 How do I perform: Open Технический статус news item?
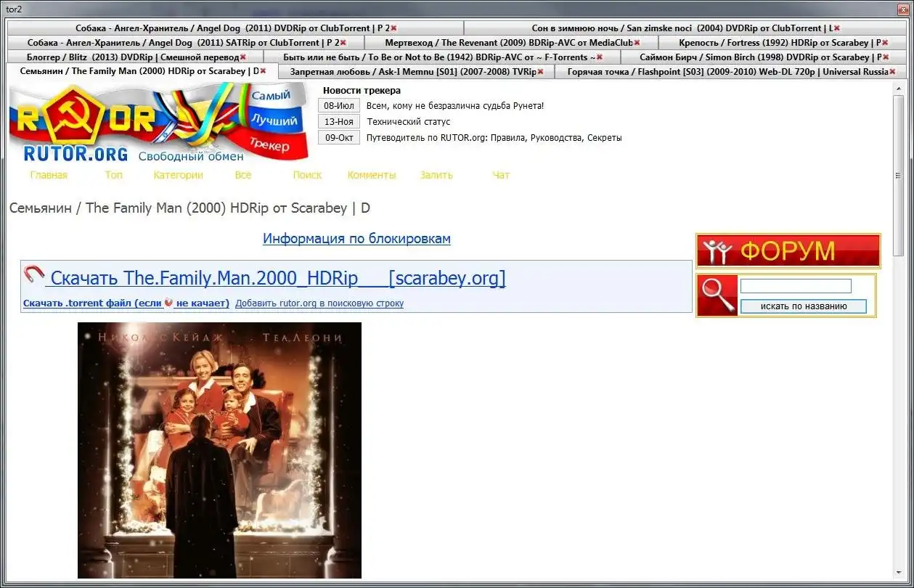point(409,122)
